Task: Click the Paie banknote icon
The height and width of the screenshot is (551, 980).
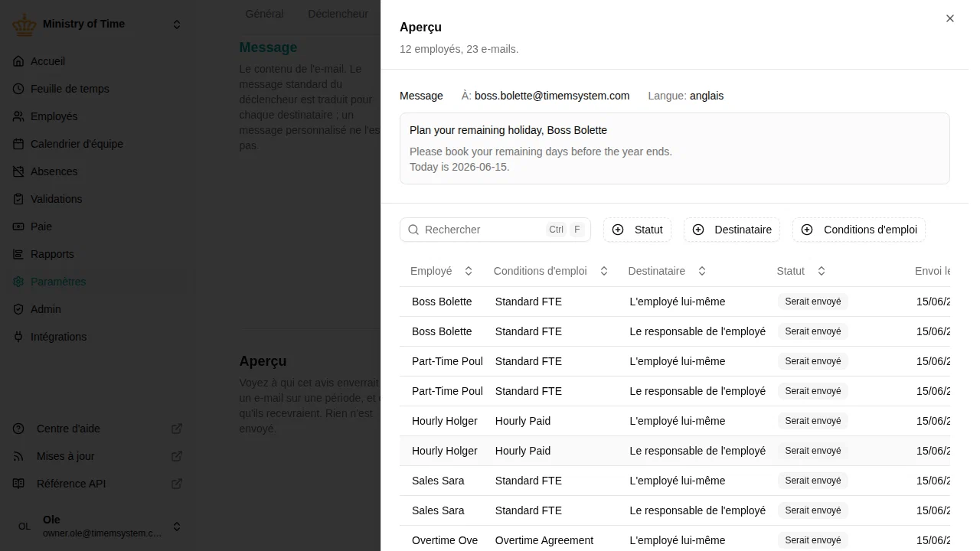Action: click(18, 227)
